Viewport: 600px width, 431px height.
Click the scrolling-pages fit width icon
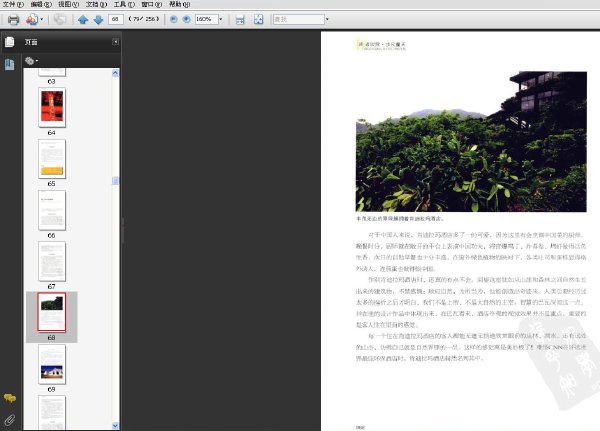240,20
